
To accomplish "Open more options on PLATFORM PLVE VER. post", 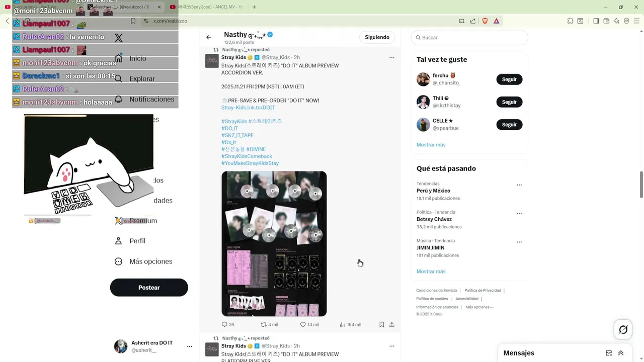I will 392,346.
